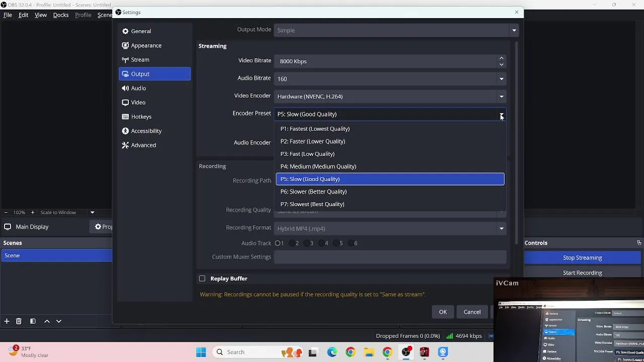
Task: Open the Docks menu in OBS
Action: 61,15
